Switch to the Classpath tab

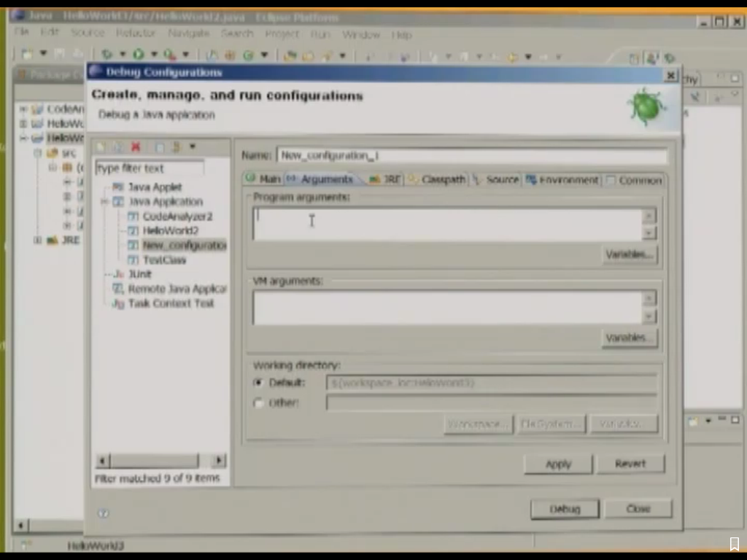(x=436, y=179)
